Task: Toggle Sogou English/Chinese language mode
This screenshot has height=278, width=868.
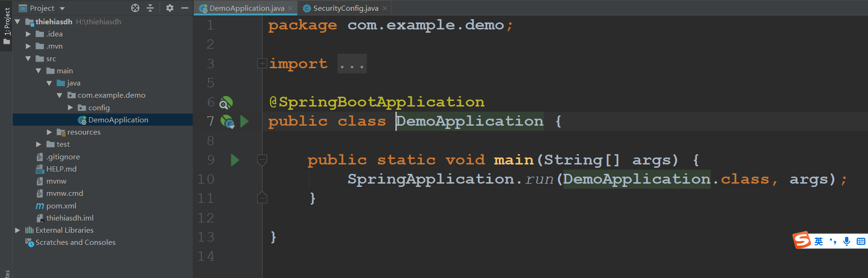Action: coord(818,241)
